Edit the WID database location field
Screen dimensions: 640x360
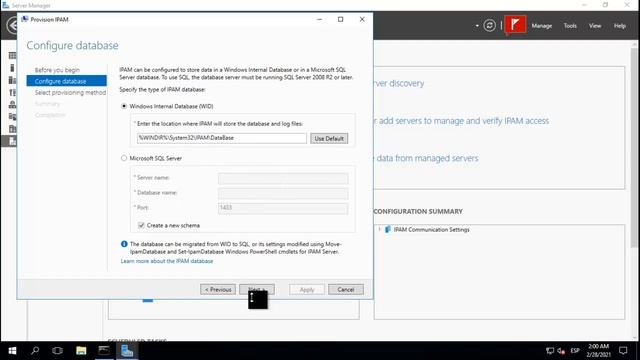tap(222, 138)
